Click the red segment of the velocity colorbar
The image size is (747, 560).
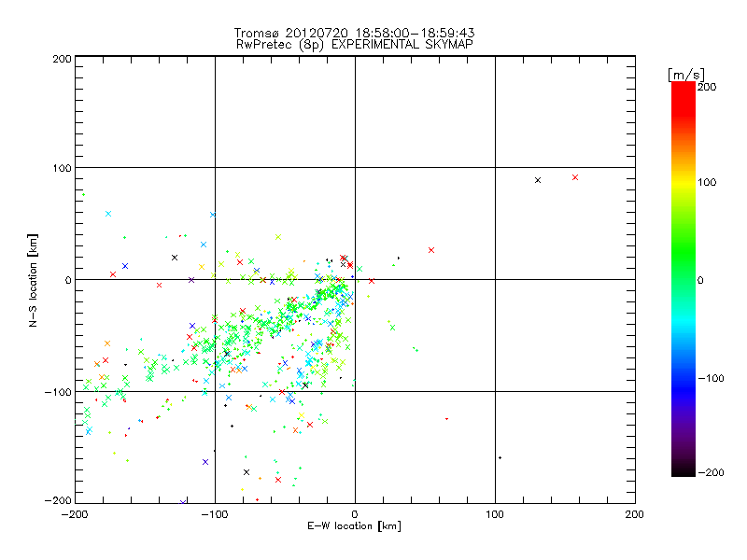click(684, 100)
